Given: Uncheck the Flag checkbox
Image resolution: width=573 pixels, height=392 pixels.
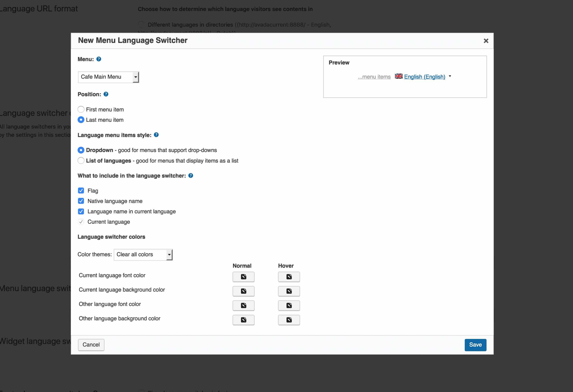Looking at the screenshot, I should (x=81, y=190).
